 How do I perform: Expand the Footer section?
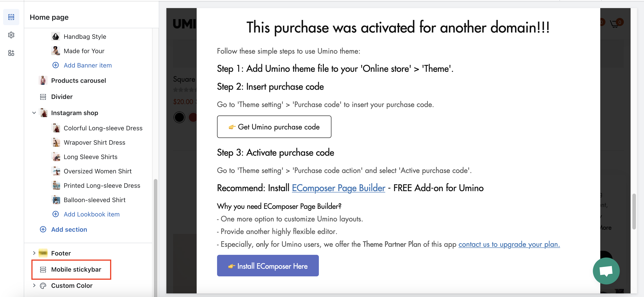coord(34,253)
